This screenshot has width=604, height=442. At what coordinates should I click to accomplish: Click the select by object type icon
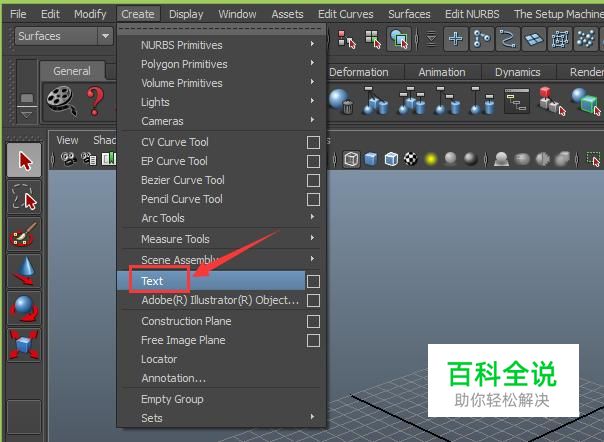point(373,39)
